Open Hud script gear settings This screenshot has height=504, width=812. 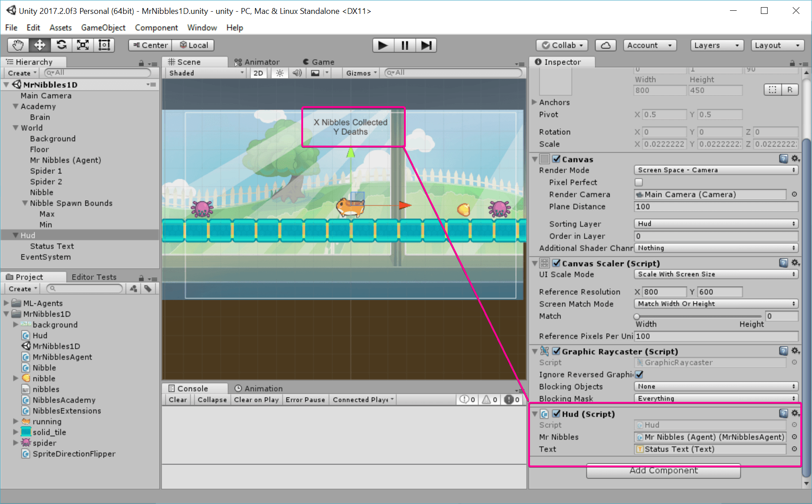795,414
